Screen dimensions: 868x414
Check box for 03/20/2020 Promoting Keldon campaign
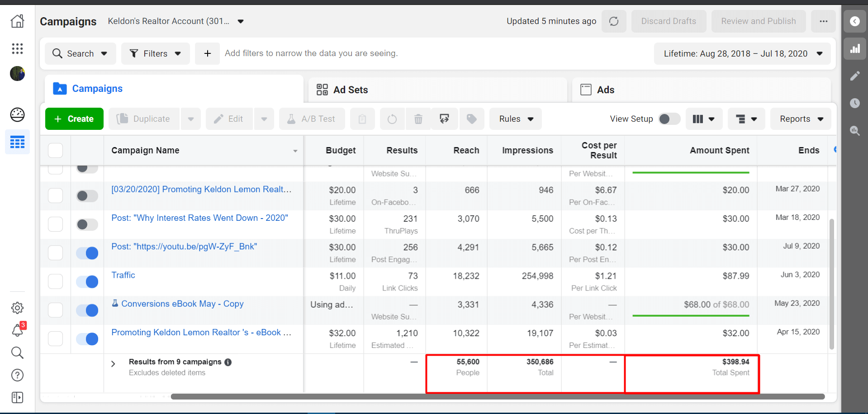pos(55,195)
